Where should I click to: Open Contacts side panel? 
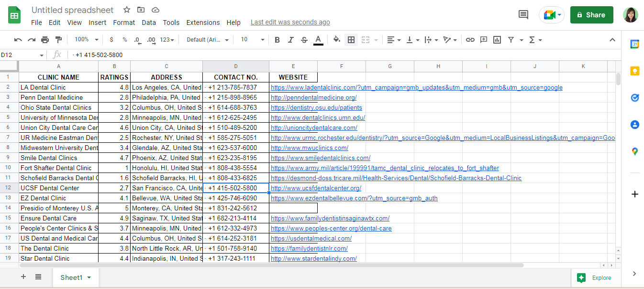pos(634,125)
